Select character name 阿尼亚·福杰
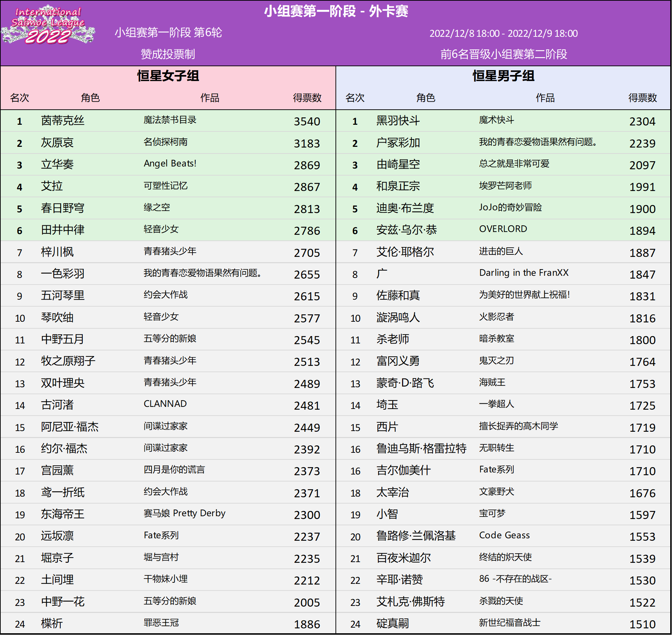Image resolution: width=672 pixels, height=635 pixels. click(x=70, y=427)
